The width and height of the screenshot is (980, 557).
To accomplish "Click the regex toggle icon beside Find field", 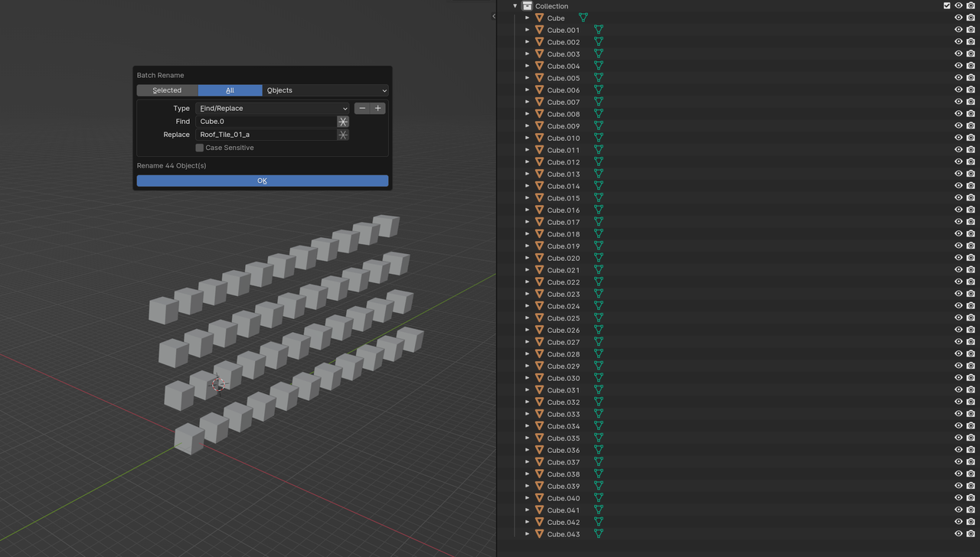I will coord(343,122).
